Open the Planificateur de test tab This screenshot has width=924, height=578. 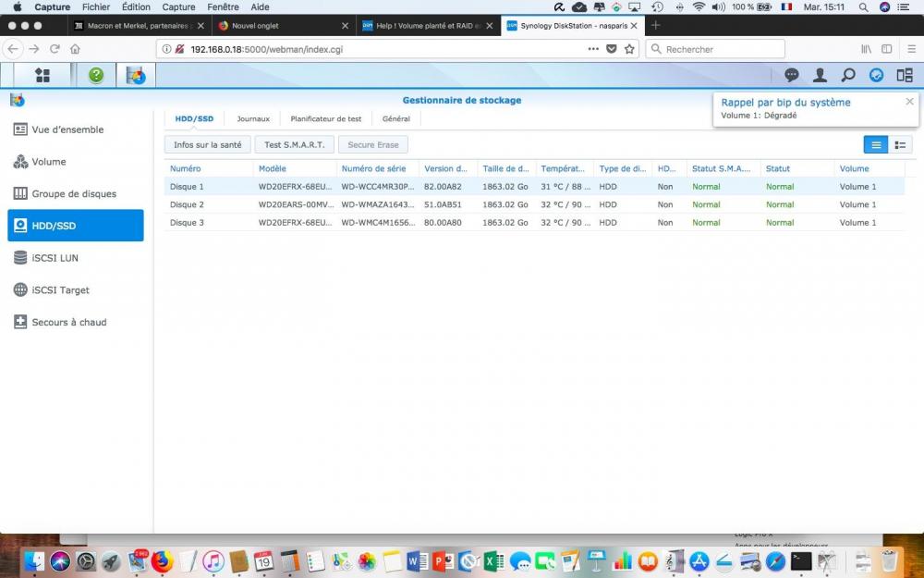coord(326,118)
